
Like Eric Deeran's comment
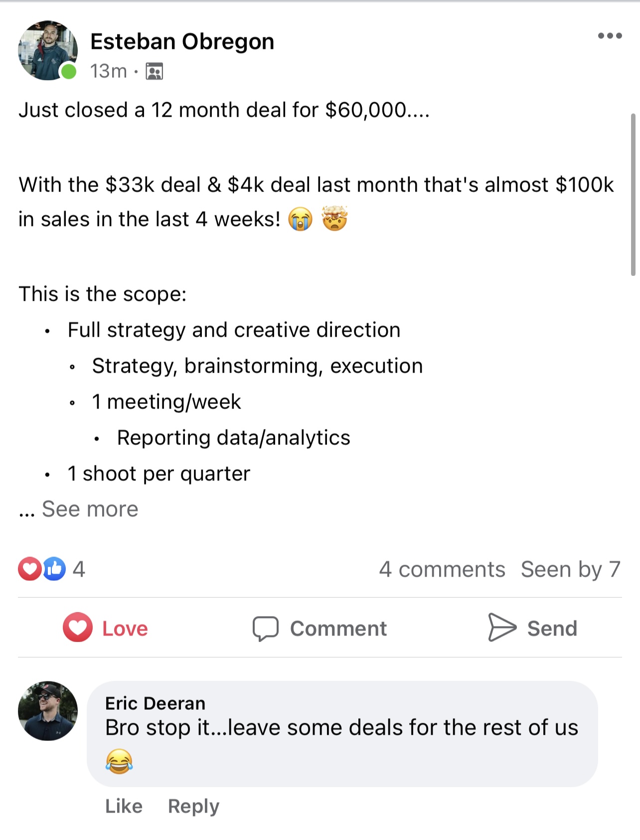[x=124, y=806]
